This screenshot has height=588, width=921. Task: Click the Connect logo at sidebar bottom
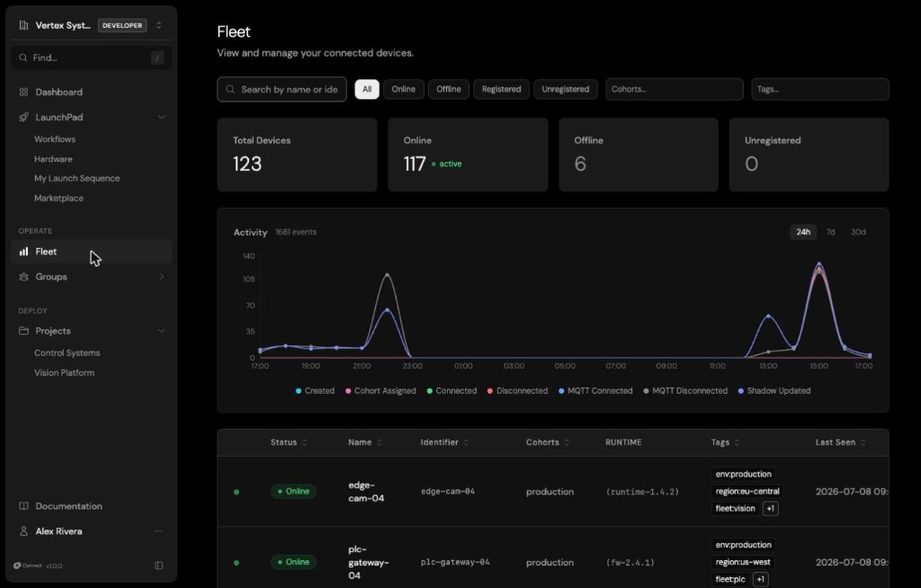point(28,566)
